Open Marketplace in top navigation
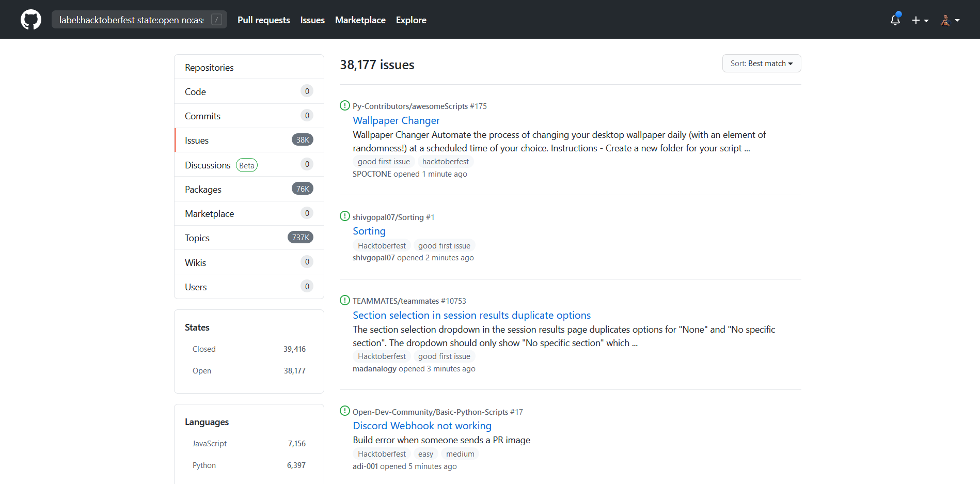 click(x=360, y=20)
